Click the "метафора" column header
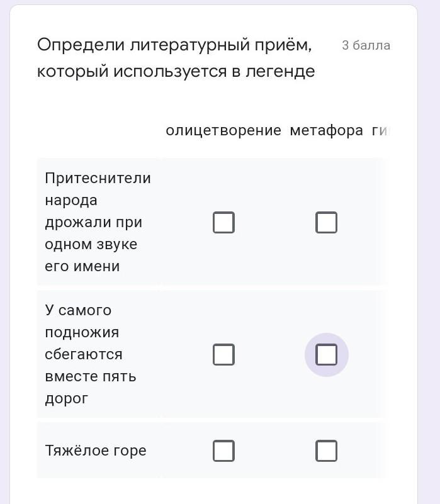 [x=326, y=130]
